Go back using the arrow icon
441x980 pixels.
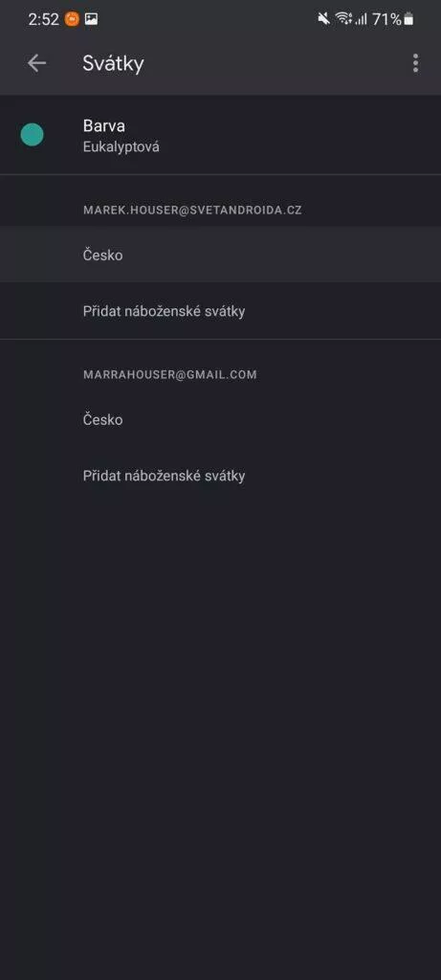pos(37,63)
